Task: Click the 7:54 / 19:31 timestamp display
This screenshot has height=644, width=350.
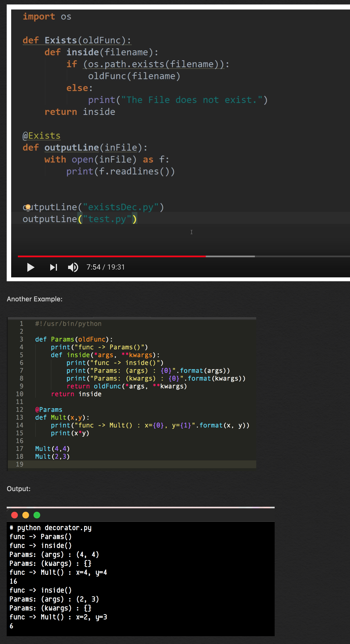Action: click(106, 267)
